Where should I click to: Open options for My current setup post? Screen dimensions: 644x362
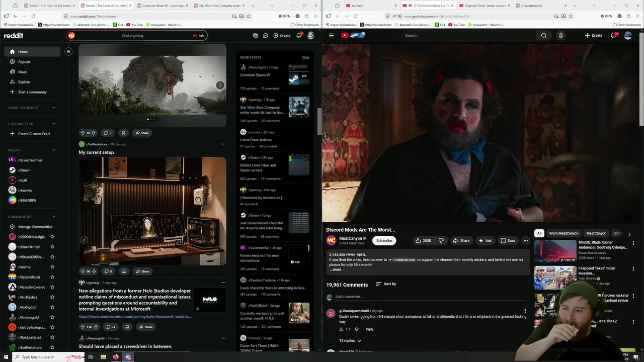click(224, 144)
